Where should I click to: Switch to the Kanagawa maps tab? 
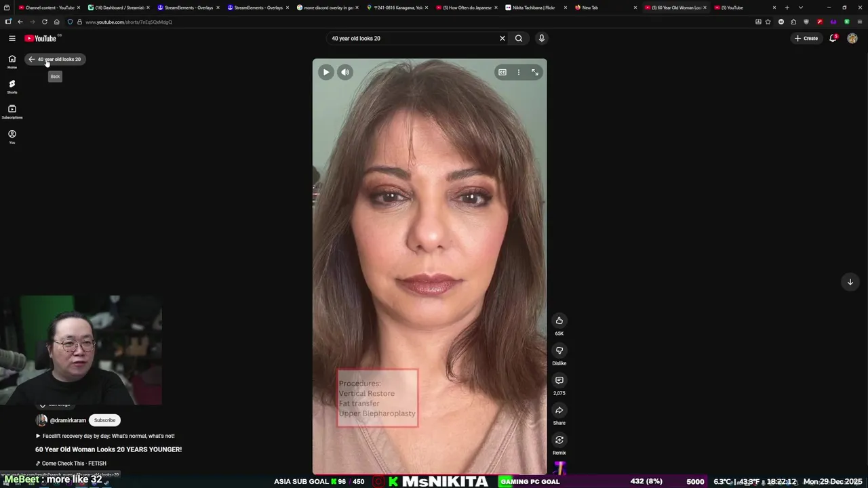click(398, 7)
